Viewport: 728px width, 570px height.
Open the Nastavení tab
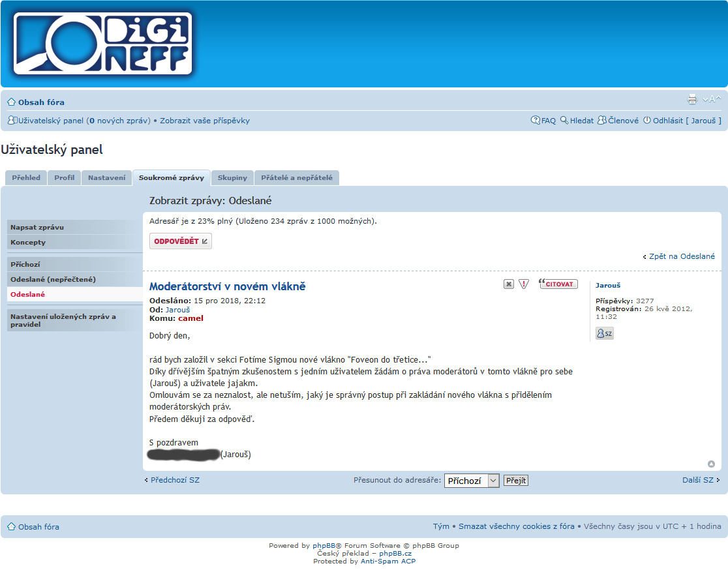[x=106, y=177]
